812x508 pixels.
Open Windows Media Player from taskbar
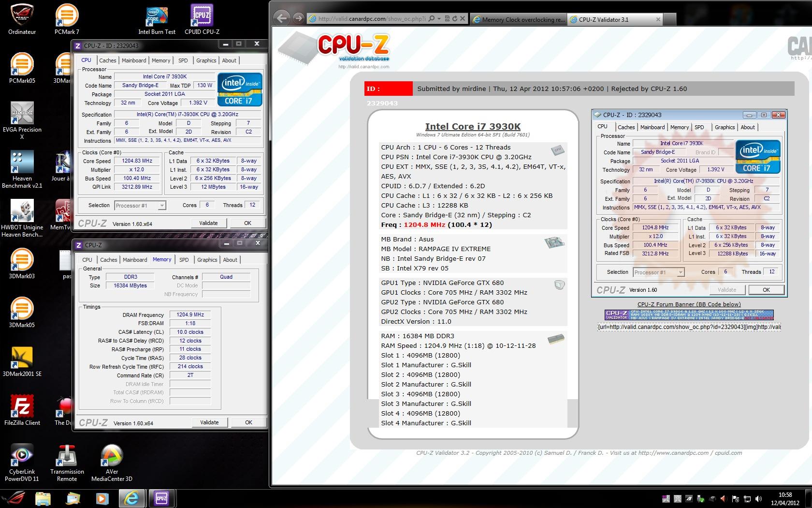point(102,498)
